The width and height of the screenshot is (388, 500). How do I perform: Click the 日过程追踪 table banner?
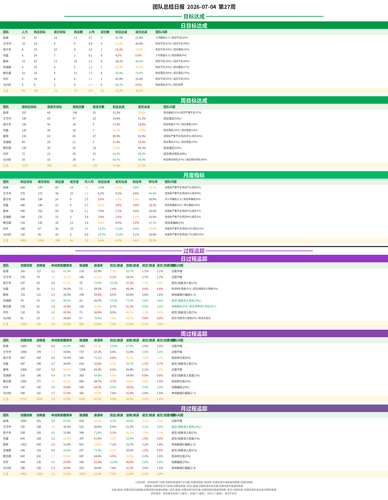(194, 259)
